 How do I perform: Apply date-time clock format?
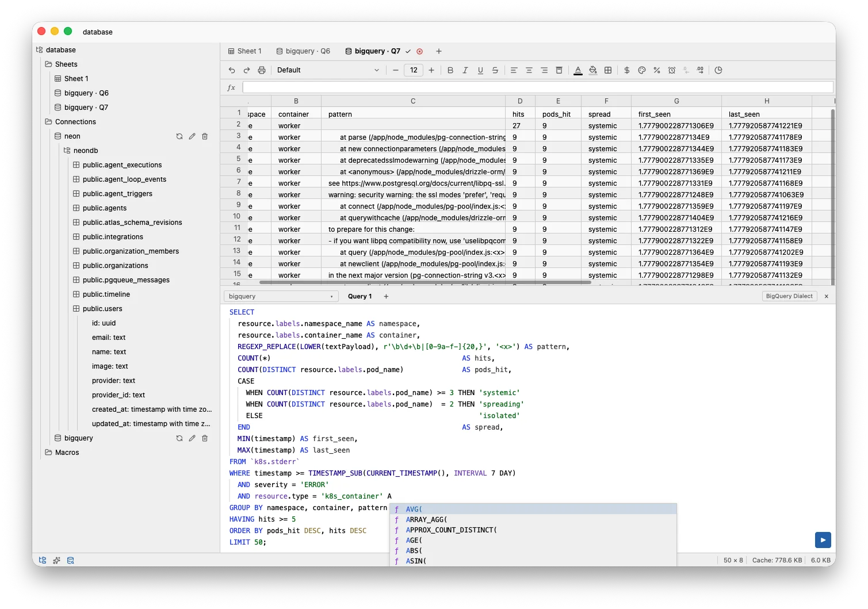coord(672,70)
